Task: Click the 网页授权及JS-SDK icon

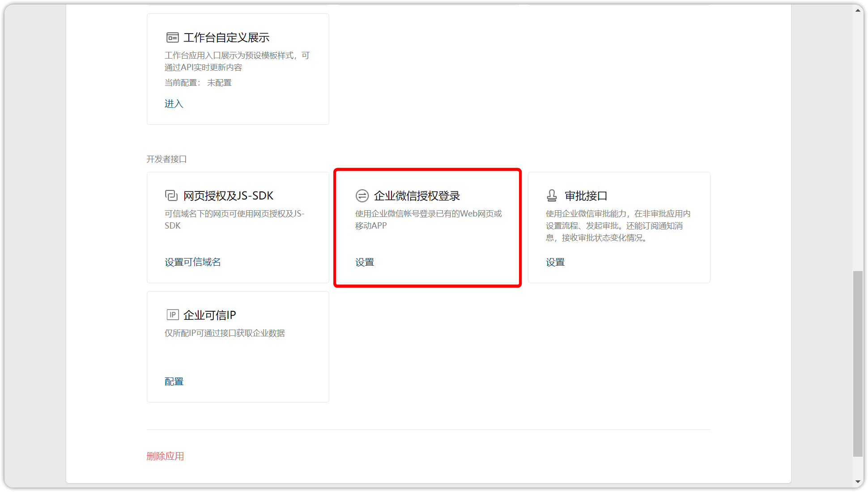Action: pyautogui.click(x=171, y=195)
